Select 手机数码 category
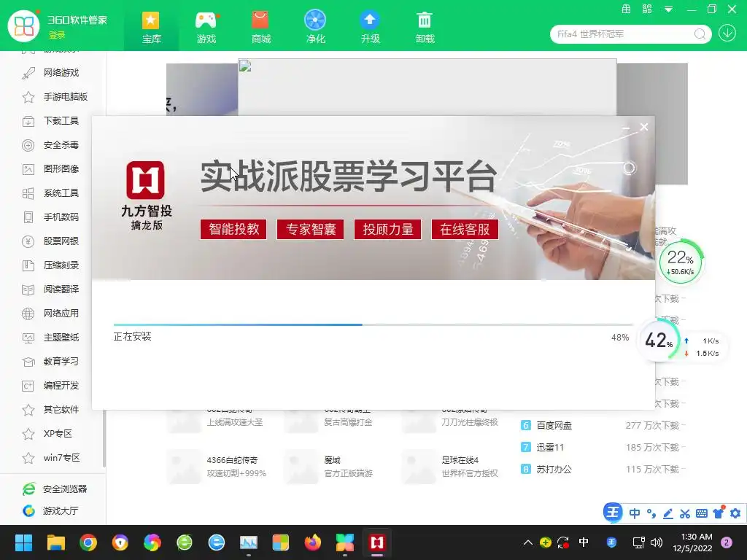The image size is (747, 560). (x=51, y=217)
